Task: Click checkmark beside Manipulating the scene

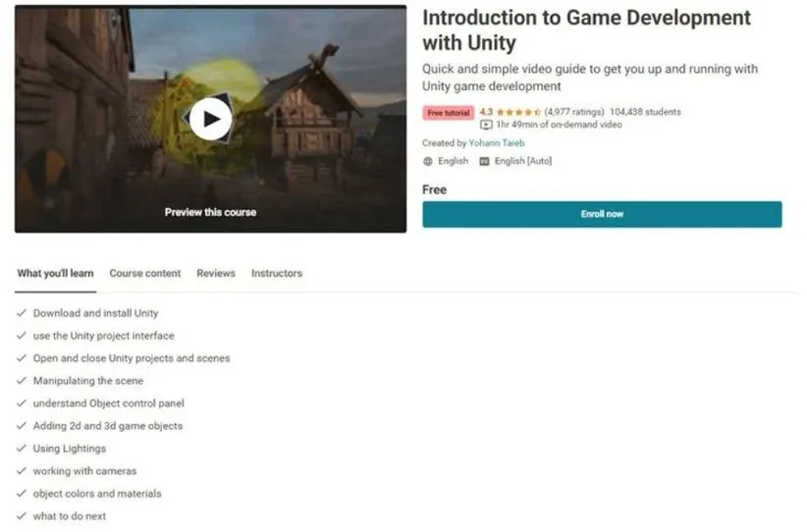Action: tap(22, 381)
